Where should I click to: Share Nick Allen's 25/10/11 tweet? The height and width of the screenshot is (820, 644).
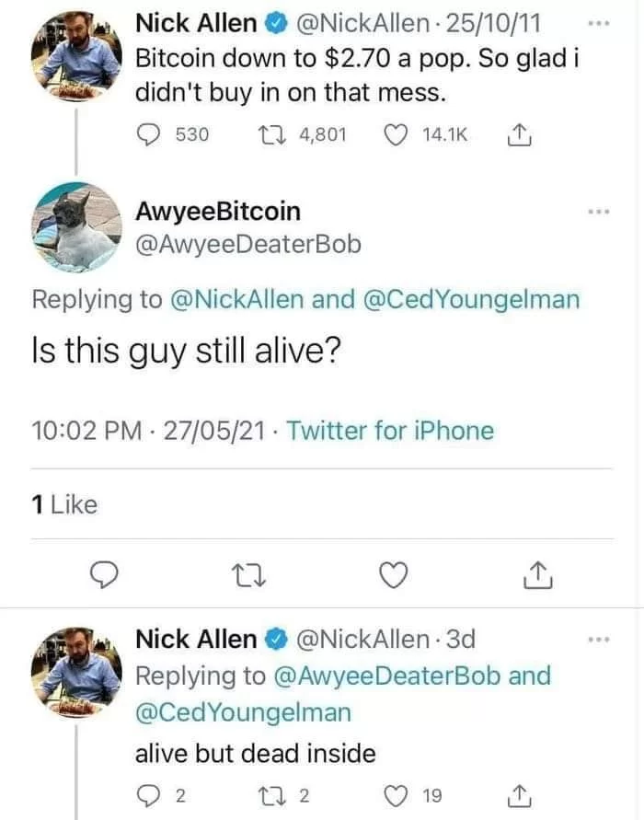[519, 134]
